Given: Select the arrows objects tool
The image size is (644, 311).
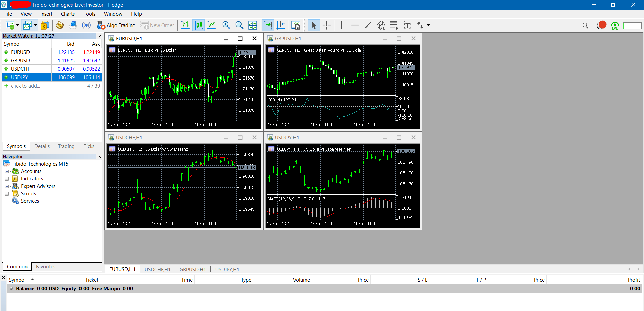Looking at the screenshot, I should point(420,25).
